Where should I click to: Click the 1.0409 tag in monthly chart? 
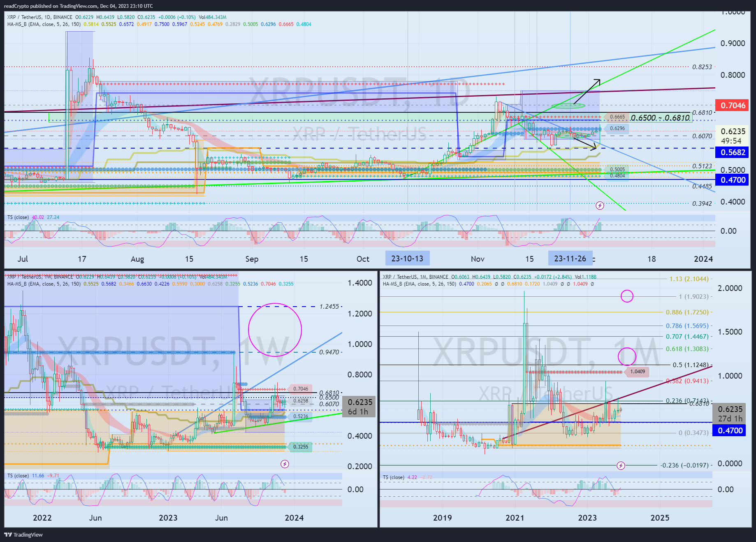[x=637, y=372]
